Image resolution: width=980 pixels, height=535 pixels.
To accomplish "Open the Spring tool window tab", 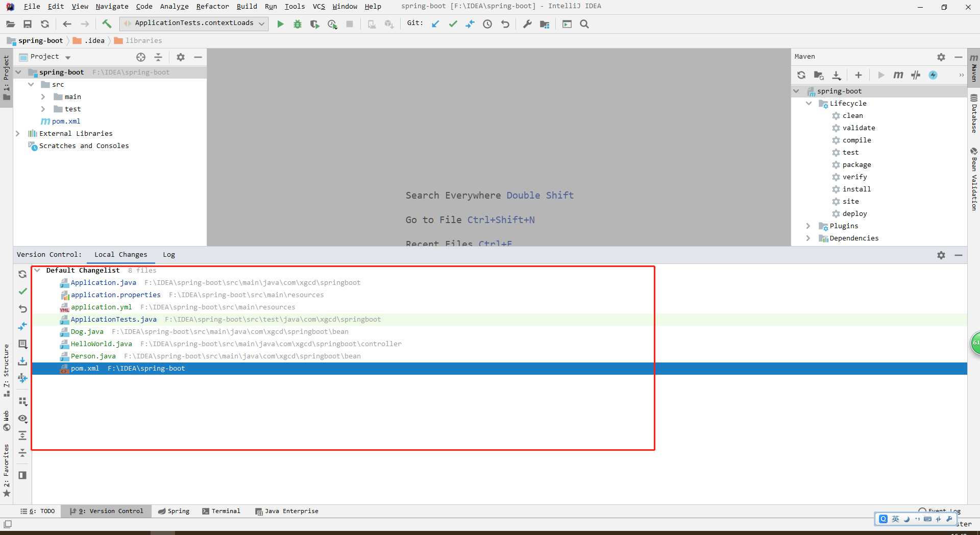I will 174,511.
